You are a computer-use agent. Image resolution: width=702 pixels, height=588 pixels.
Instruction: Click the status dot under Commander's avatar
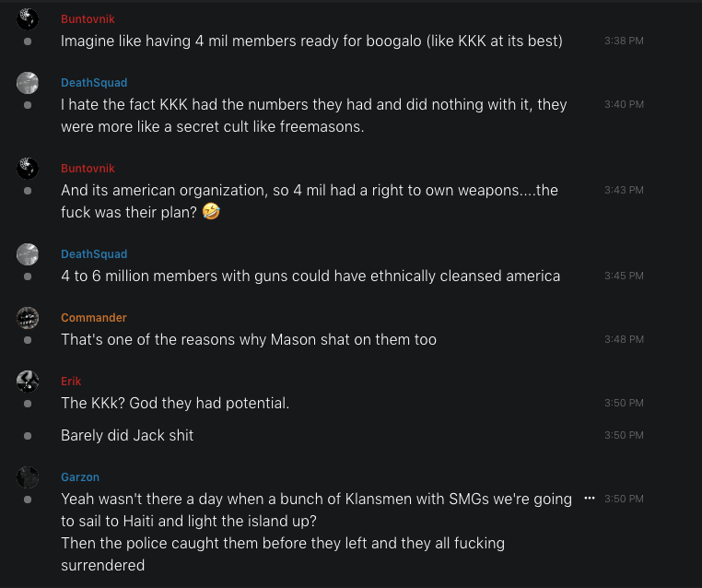coord(28,340)
